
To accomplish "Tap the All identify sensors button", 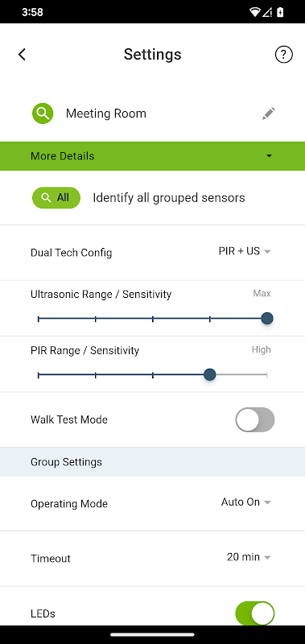I will [x=56, y=197].
